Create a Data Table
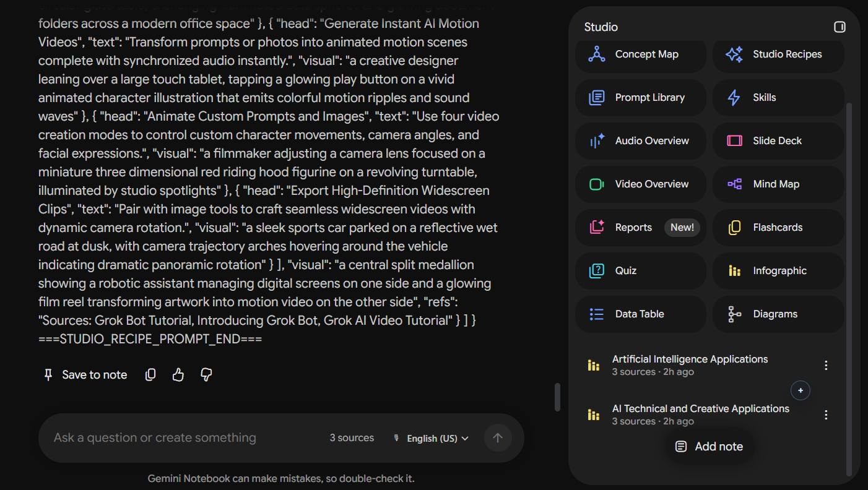Image resolution: width=868 pixels, height=490 pixels. point(640,314)
